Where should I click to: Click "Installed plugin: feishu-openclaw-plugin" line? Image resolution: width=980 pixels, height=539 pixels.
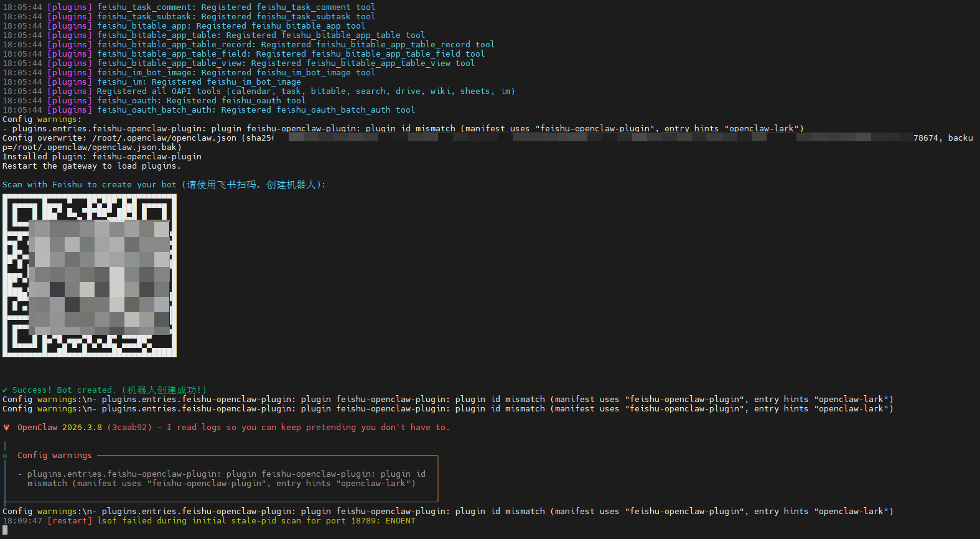[102, 157]
